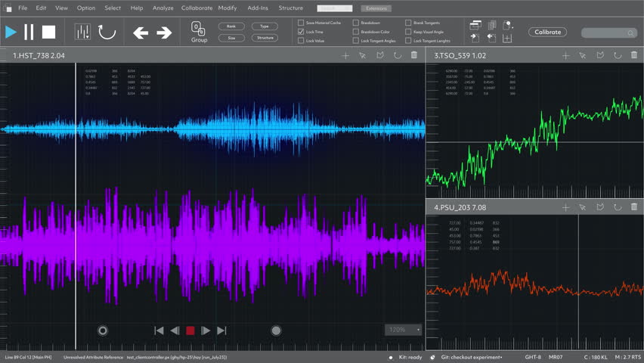The height and width of the screenshot is (363, 644).
Task: Jump to end with skip-forward transport button
Action: click(221, 330)
